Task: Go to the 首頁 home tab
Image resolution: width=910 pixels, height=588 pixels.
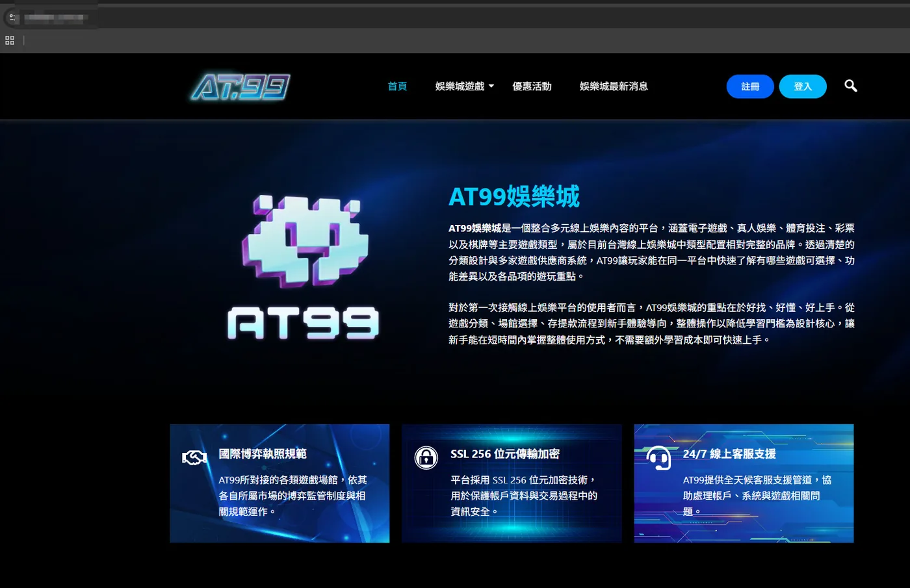Action: (x=397, y=86)
